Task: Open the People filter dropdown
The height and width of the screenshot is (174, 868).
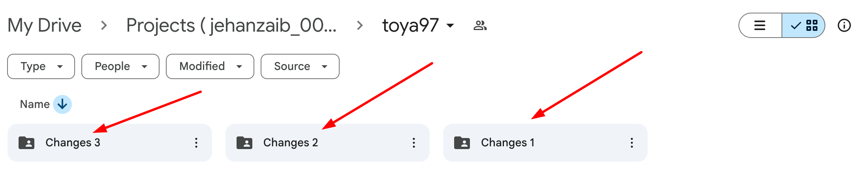Action: [120, 66]
